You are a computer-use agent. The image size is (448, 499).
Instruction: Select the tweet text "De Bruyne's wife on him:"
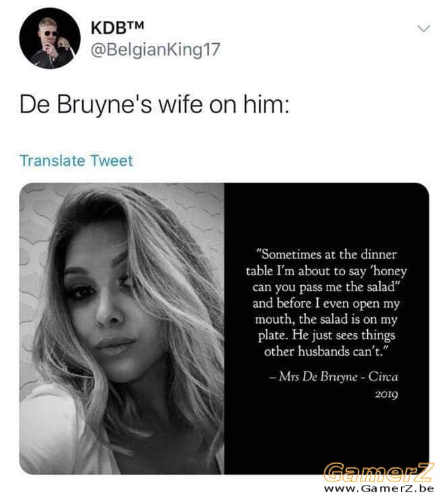pyautogui.click(x=154, y=105)
